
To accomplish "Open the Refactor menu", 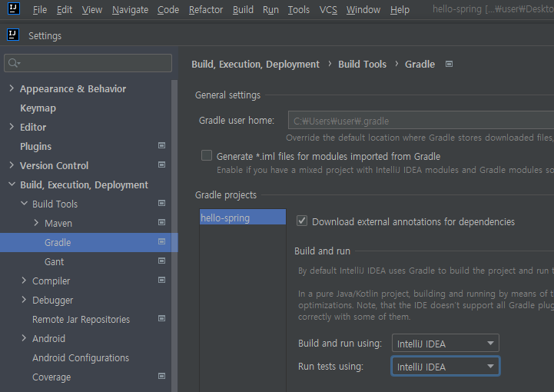I will tap(206, 9).
